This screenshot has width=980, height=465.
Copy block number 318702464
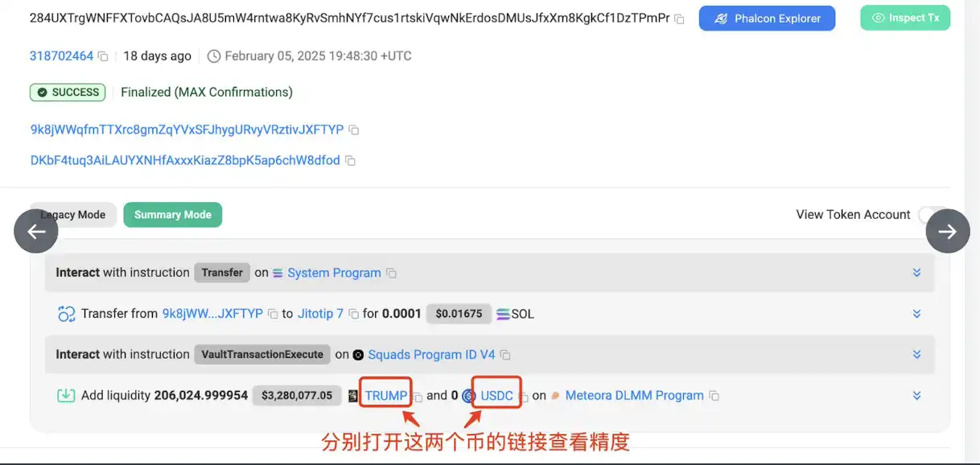tap(103, 56)
